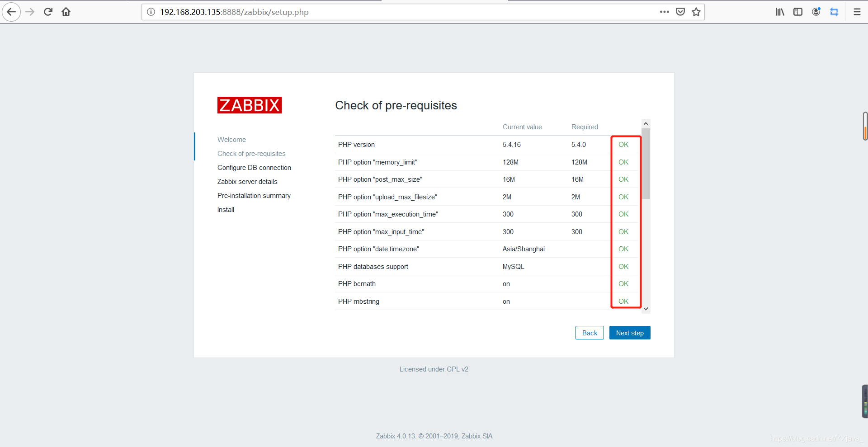Select the Install step

pyautogui.click(x=226, y=210)
